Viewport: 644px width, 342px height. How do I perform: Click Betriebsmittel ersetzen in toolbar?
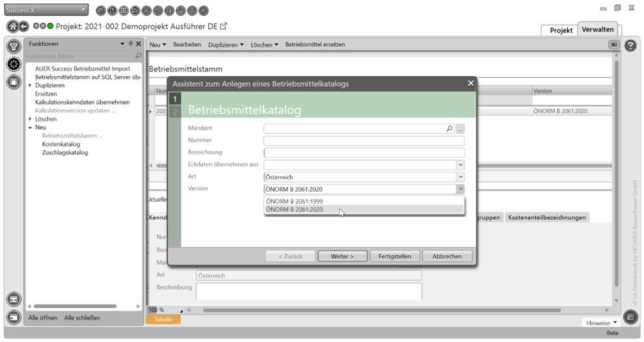tap(315, 45)
